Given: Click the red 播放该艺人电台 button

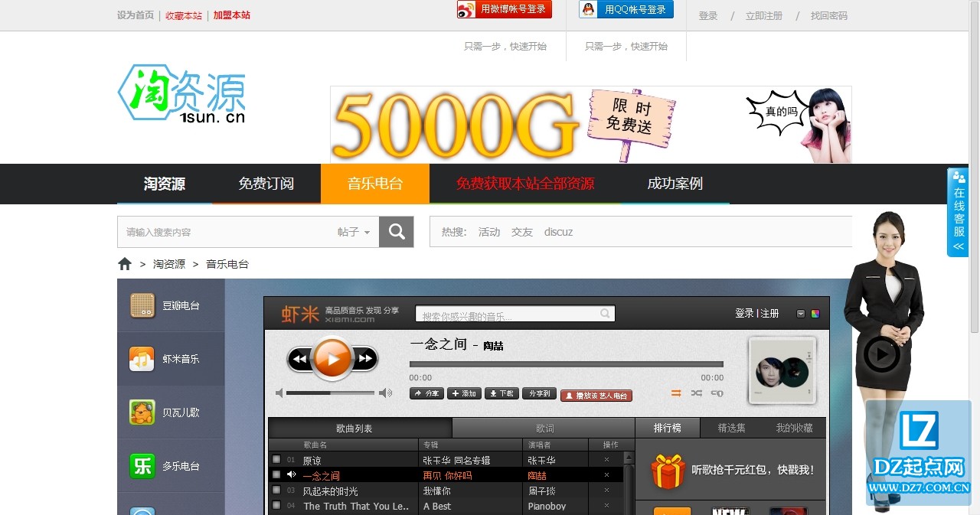Looking at the screenshot, I should (x=596, y=396).
